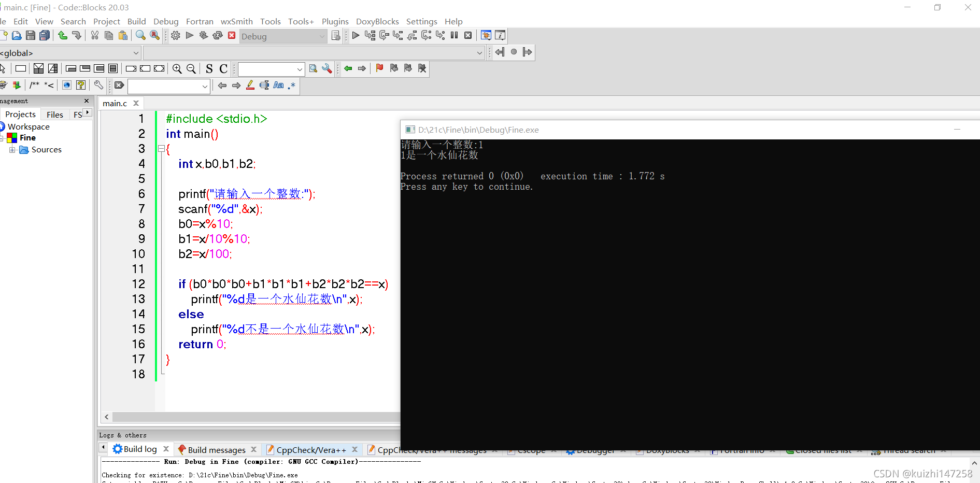980x483 pixels.
Task: Open the wxSmith menu
Action: pos(237,21)
